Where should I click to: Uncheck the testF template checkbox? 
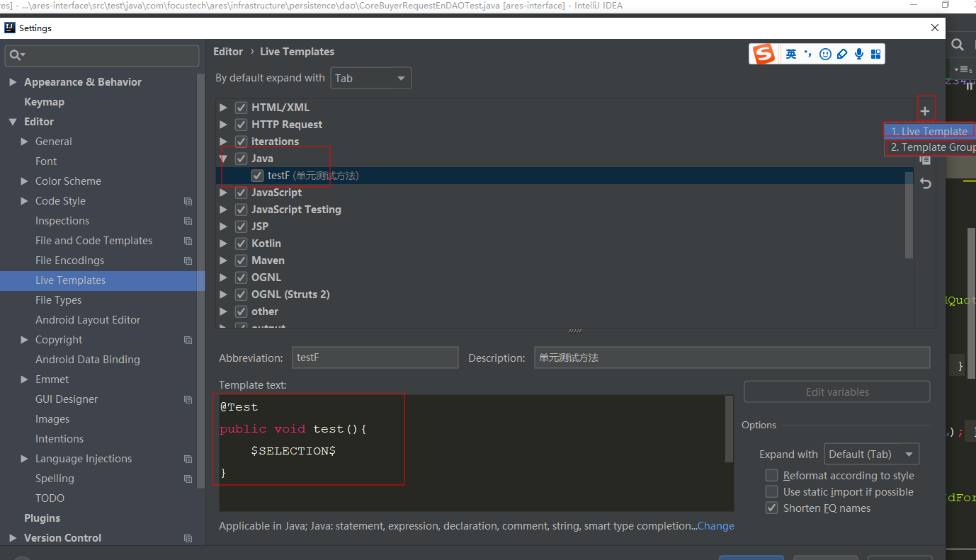257,176
